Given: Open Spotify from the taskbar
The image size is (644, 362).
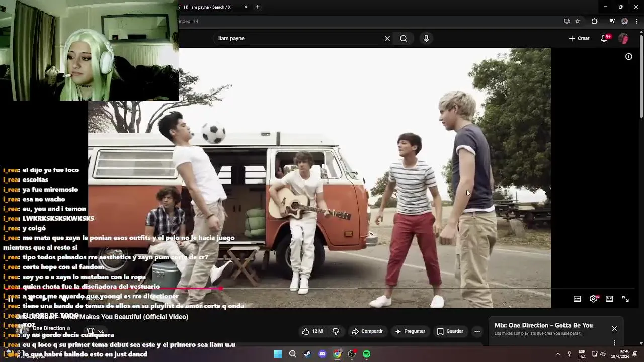Looking at the screenshot, I should click(x=367, y=354).
